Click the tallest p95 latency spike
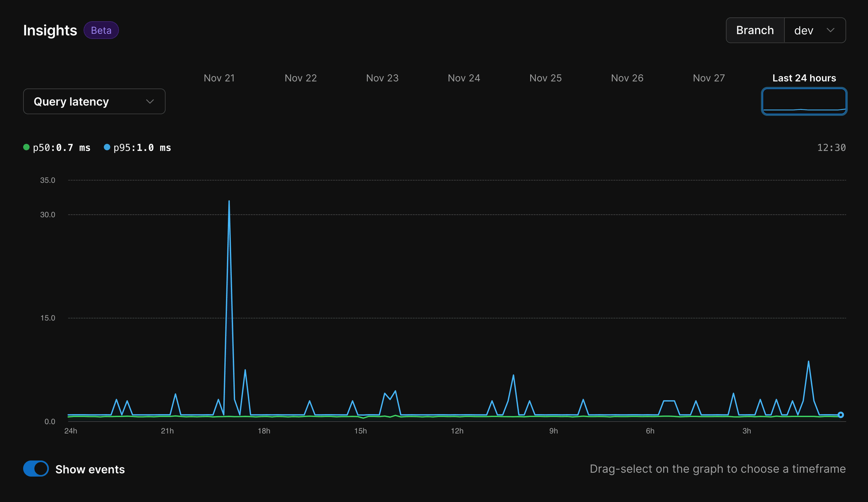 coord(229,201)
